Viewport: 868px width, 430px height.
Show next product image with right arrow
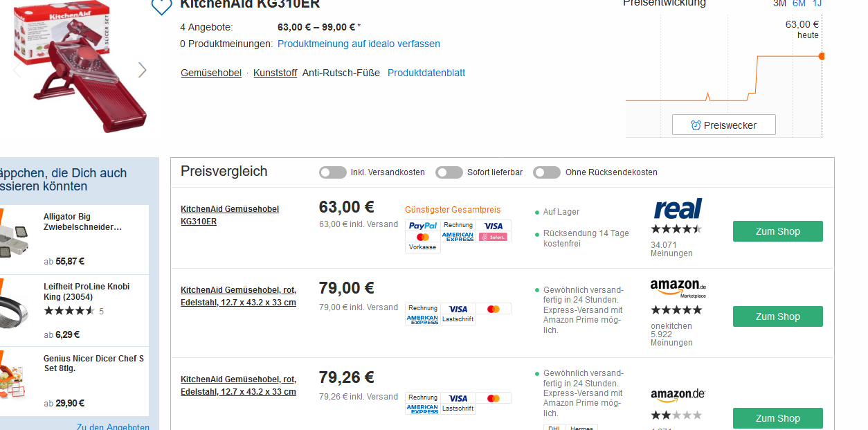142,70
